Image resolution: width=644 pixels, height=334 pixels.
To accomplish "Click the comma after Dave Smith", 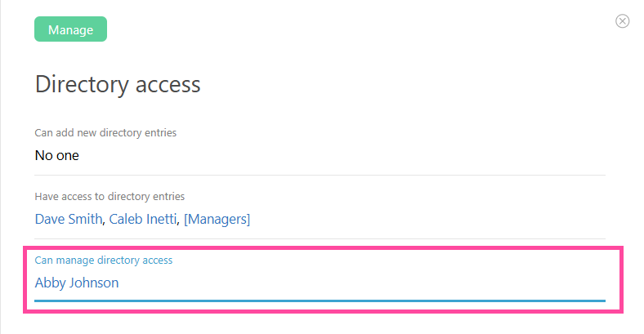I will click(x=105, y=221).
